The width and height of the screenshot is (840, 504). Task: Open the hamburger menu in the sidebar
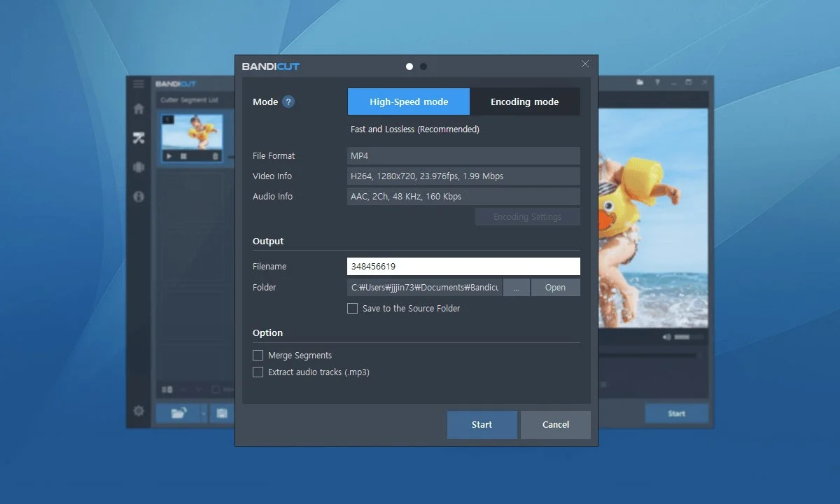pos(139,84)
